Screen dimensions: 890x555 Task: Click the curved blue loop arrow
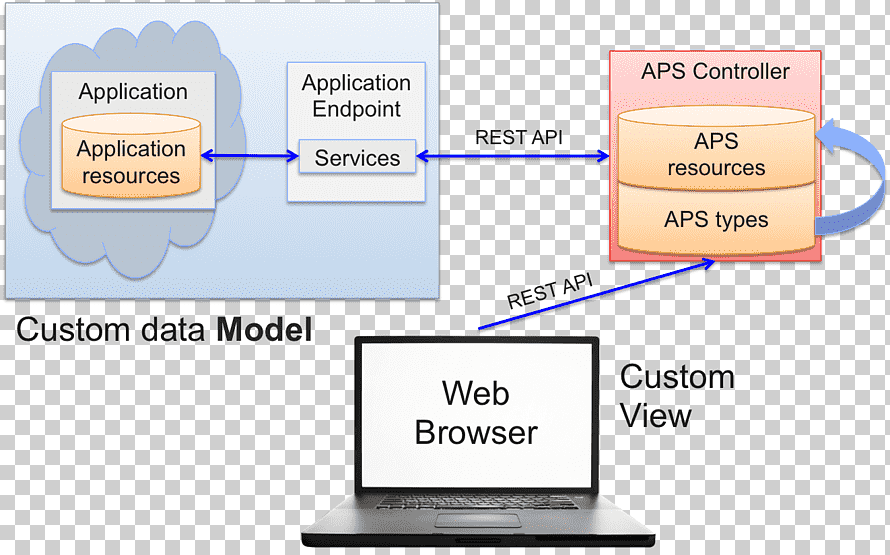click(851, 177)
